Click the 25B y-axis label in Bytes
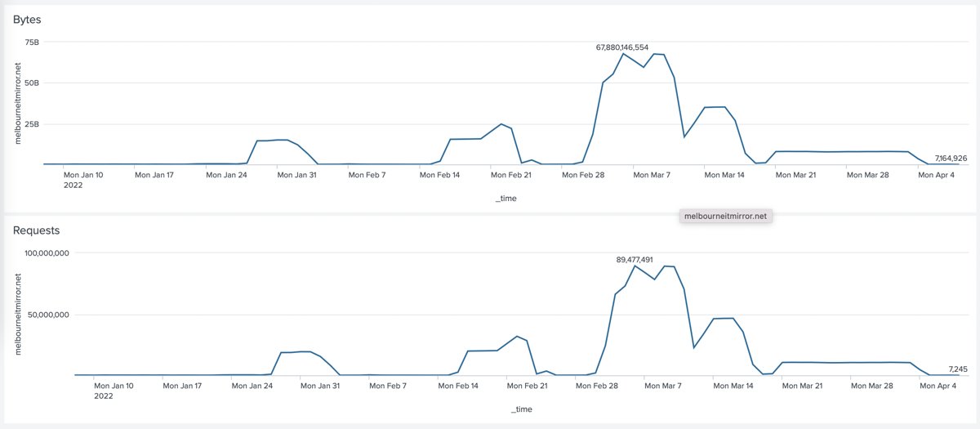The width and height of the screenshot is (980, 429). click(30, 124)
